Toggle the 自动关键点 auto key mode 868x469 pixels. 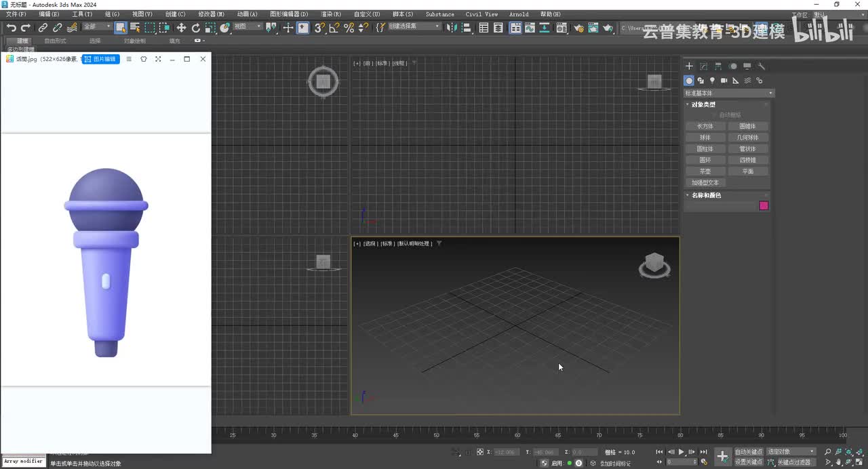[748, 451]
